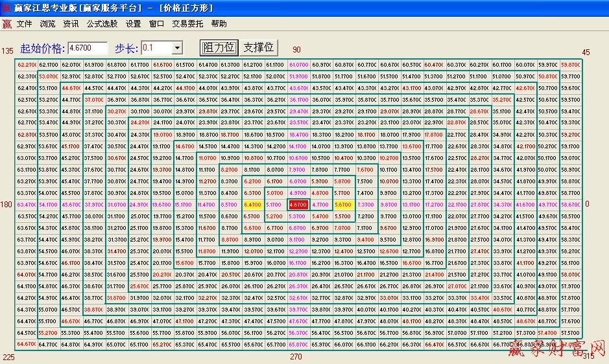Open the 窗口 menu
This screenshot has height=364, width=609.
156,24
